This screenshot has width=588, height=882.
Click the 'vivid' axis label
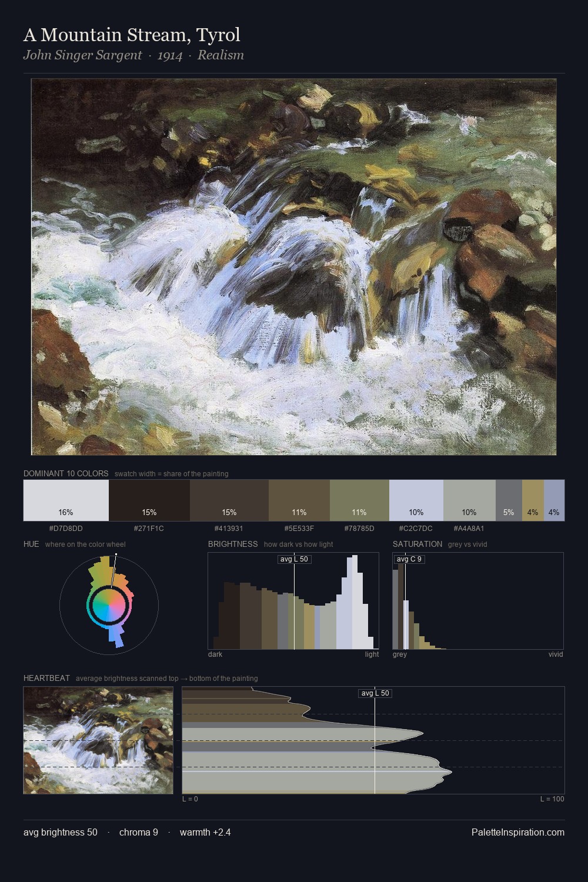556,654
